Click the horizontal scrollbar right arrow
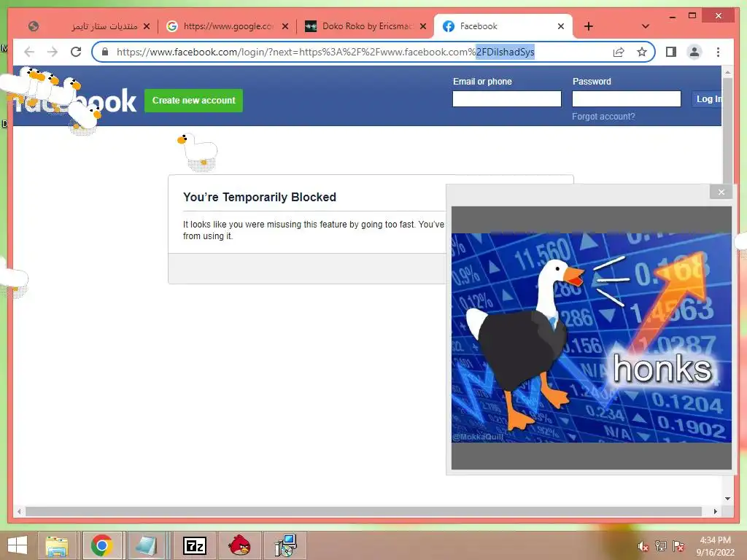This screenshot has width=747, height=560. tap(716, 511)
